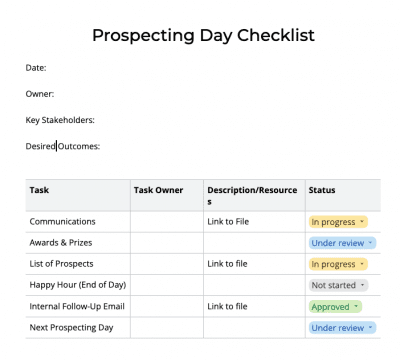Click Link to file in Follow-Up Email row
Image resolution: width=400 pixels, height=360 pixels.
(x=227, y=306)
